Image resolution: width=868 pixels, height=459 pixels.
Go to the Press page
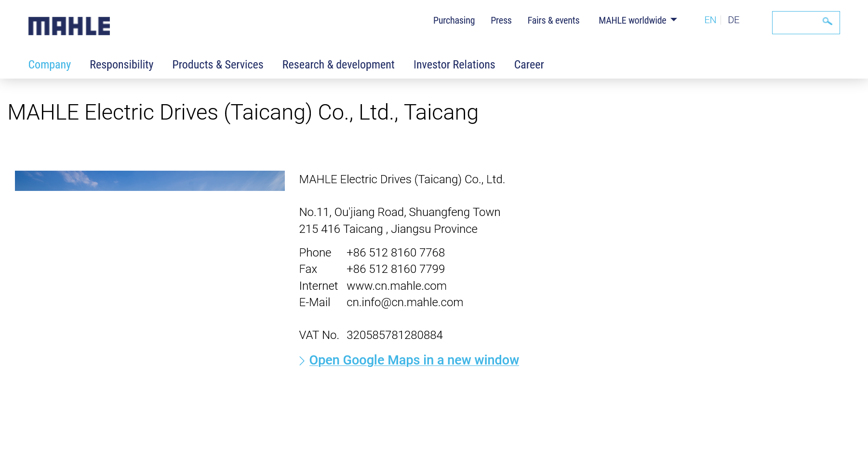point(501,21)
